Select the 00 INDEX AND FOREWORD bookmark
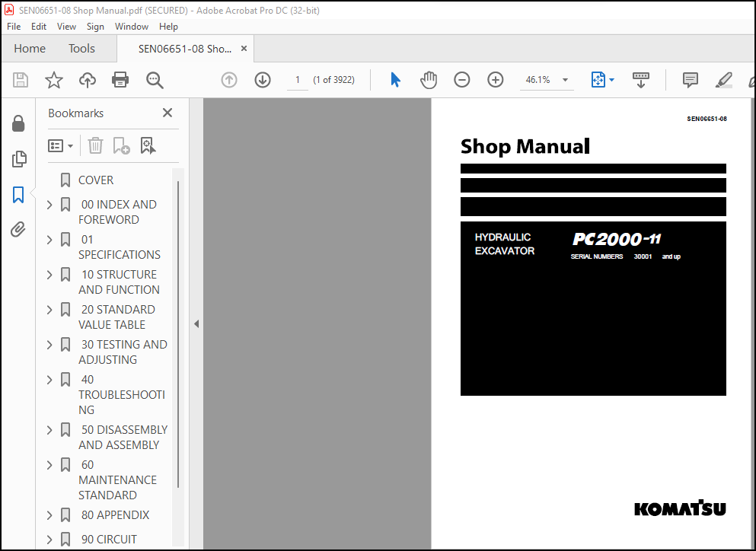The width and height of the screenshot is (756, 551). [118, 212]
